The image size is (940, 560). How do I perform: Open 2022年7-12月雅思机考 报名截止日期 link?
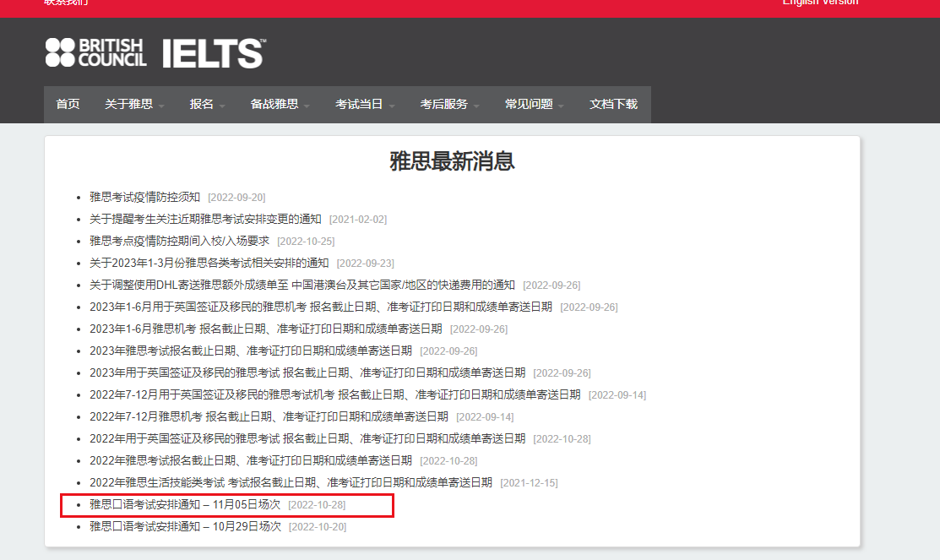click(x=269, y=416)
